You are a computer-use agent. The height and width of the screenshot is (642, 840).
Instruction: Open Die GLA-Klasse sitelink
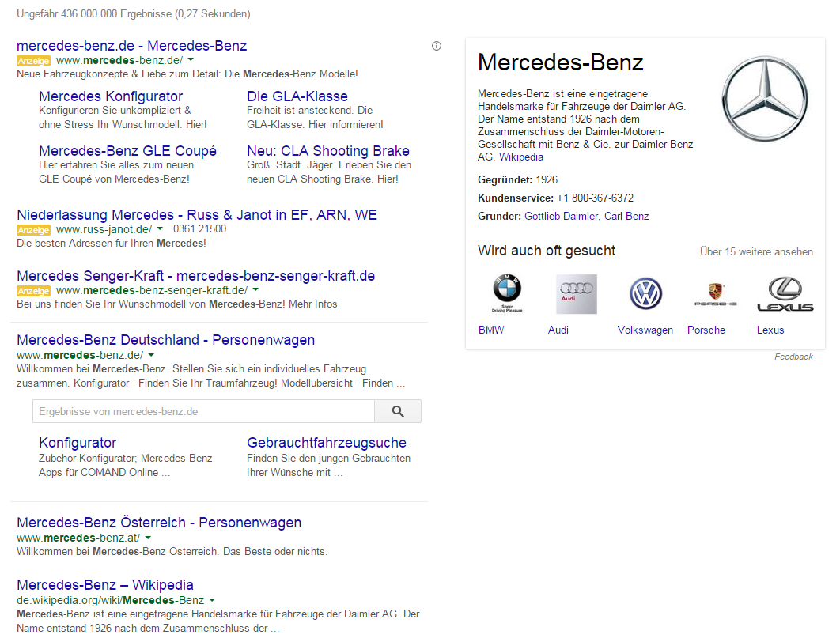coord(297,96)
